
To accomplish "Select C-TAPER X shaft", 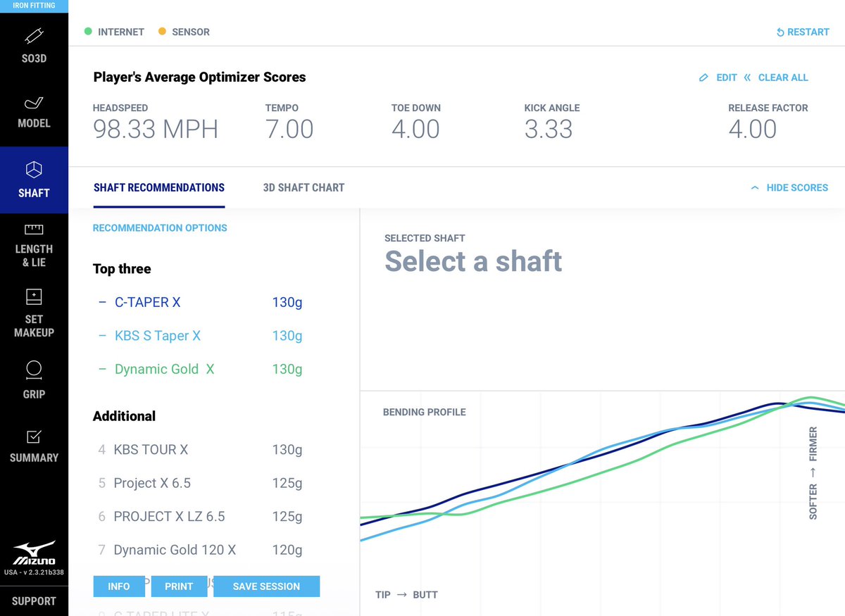I will 148,302.
